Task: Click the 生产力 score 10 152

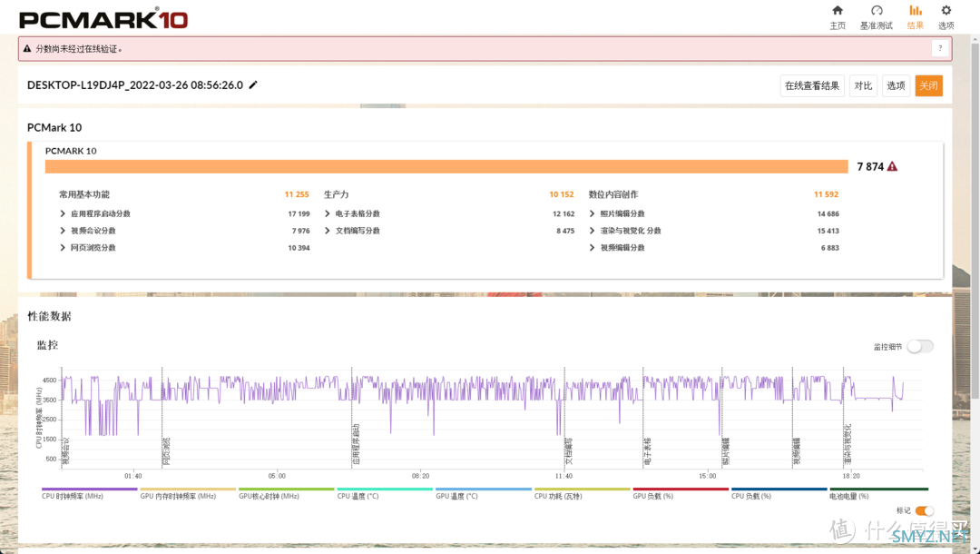Action: (x=562, y=194)
